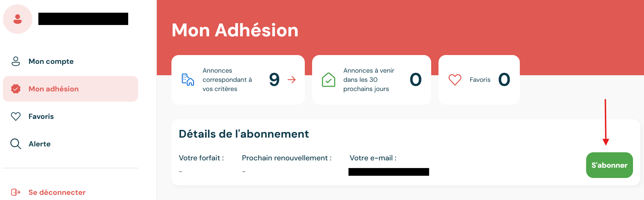This screenshot has width=644, height=200.
Task: Click the redacted e-mail value
Action: pyautogui.click(x=389, y=172)
